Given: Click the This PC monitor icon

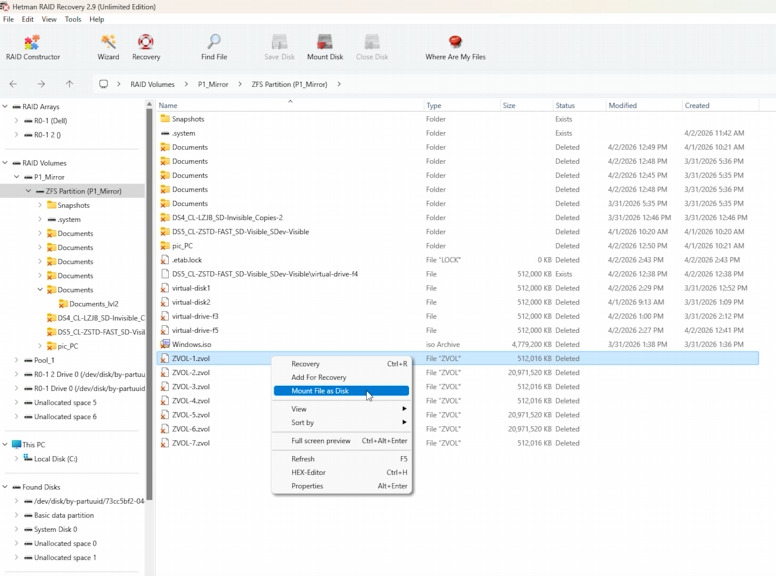Looking at the screenshot, I should pos(16,444).
